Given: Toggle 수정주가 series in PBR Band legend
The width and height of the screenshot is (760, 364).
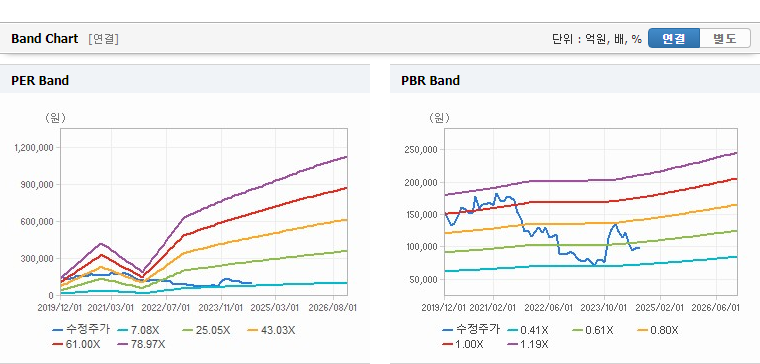Looking at the screenshot, I should (x=471, y=330).
